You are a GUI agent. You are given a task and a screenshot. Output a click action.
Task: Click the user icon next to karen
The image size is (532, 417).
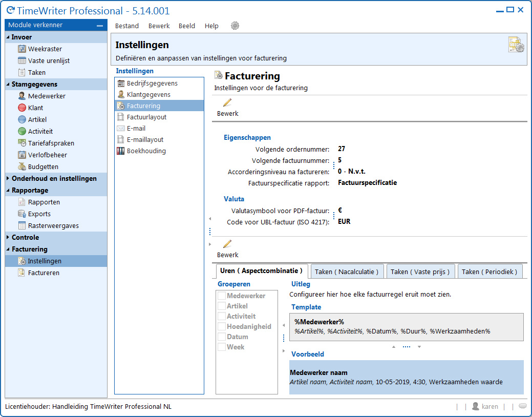pos(476,406)
